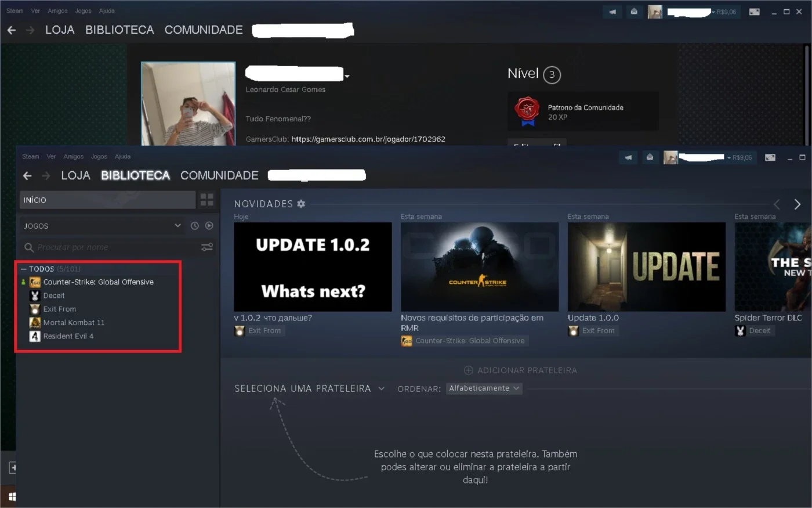This screenshot has width=812, height=508.
Task: Open account dropdown in front window header
Action: coord(729,158)
